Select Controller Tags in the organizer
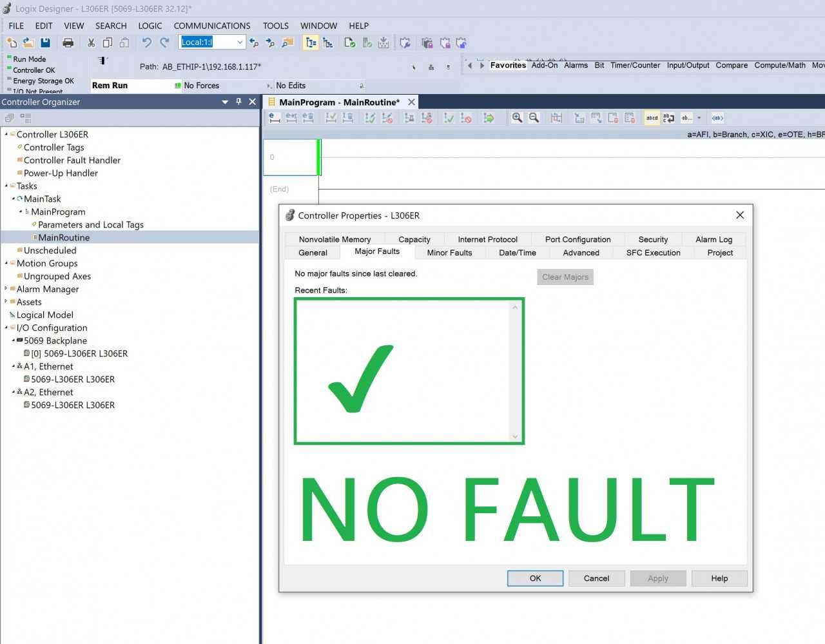Screen dimensions: 825x644 pyautogui.click(x=54, y=147)
